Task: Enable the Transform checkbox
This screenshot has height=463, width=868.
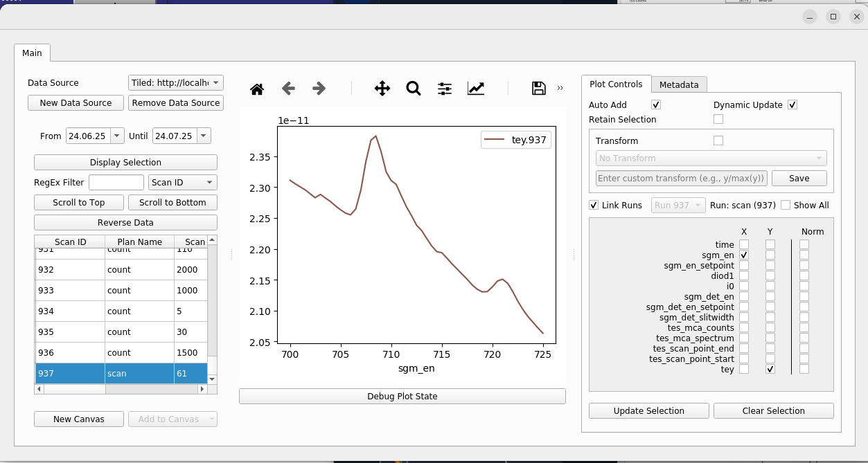Action: point(718,141)
